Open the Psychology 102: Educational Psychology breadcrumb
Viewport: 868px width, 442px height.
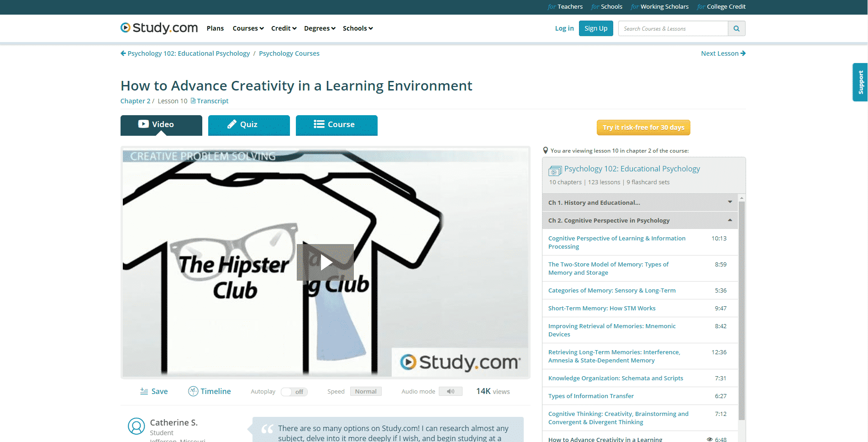[x=189, y=53]
